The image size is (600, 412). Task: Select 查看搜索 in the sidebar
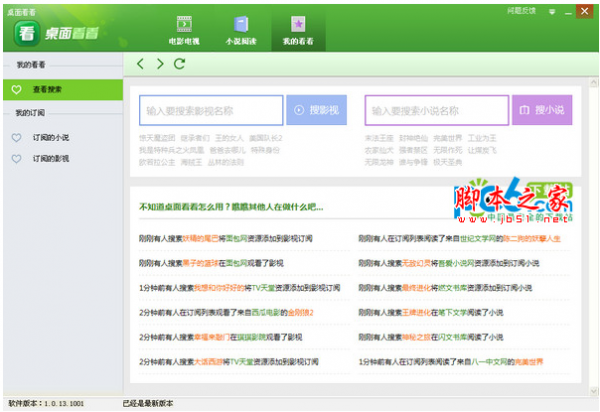click(63, 90)
